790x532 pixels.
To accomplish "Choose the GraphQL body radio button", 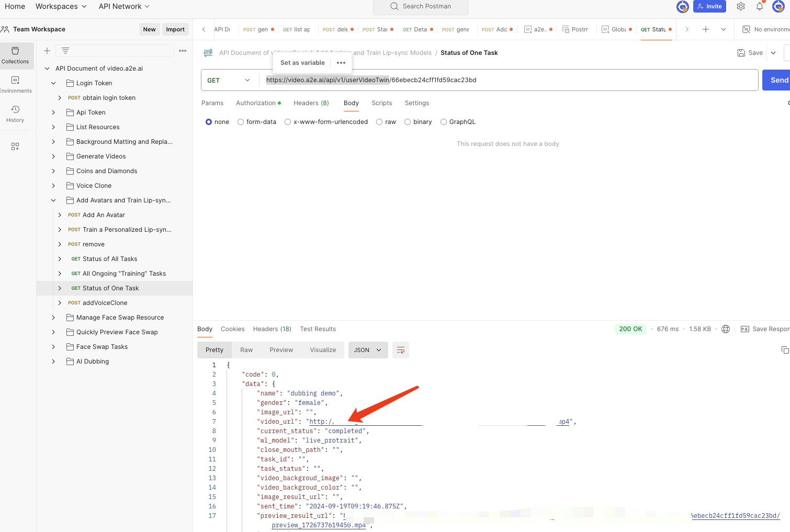I will pyautogui.click(x=444, y=122).
